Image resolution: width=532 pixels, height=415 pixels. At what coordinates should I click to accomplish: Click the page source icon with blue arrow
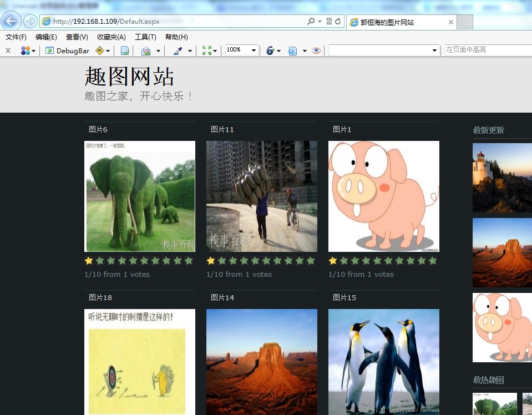[x=292, y=50]
